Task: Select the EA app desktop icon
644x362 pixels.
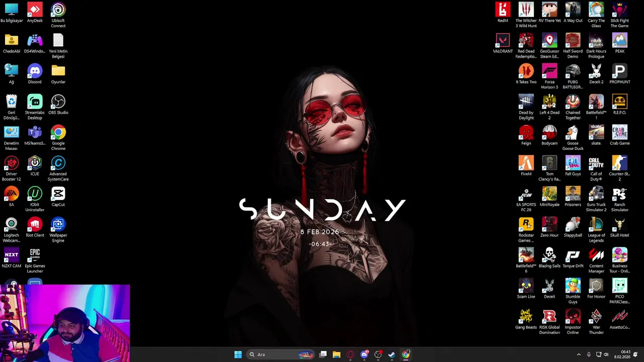Action: (x=11, y=197)
